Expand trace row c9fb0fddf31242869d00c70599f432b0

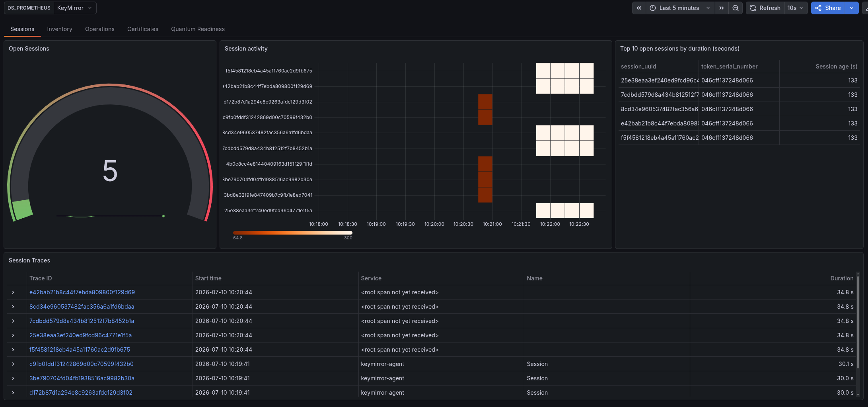tap(13, 364)
